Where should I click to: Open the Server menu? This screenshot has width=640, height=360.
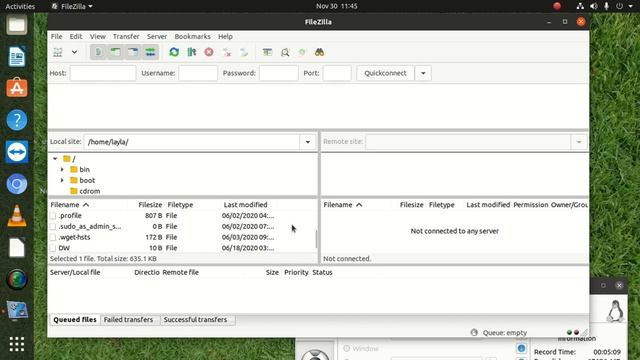coord(157,36)
